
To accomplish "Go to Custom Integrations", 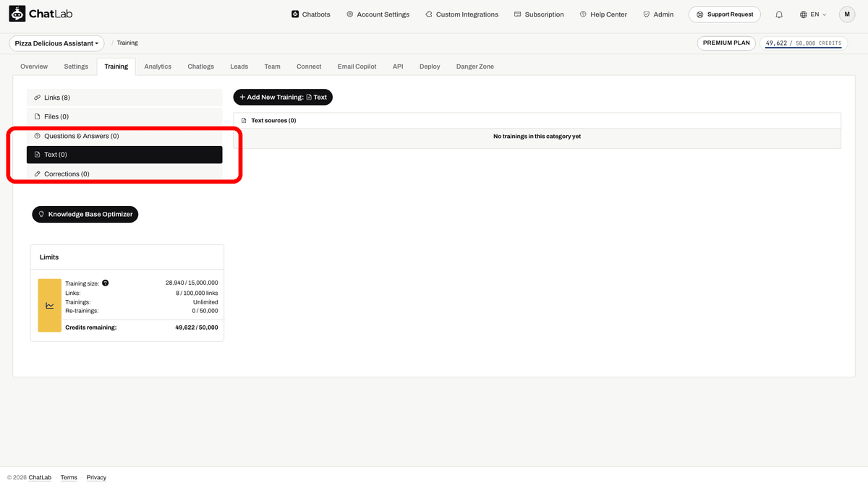I will (461, 14).
